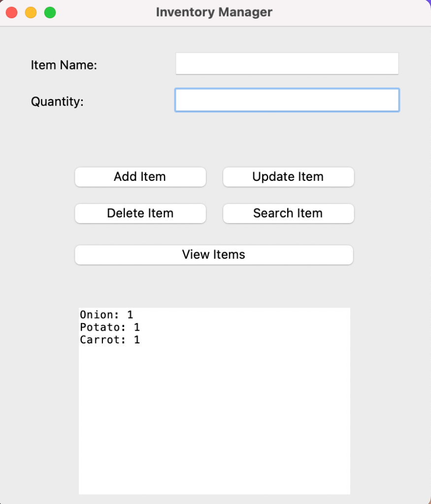Focus the Item Name text field
431x504 pixels.
(x=287, y=64)
